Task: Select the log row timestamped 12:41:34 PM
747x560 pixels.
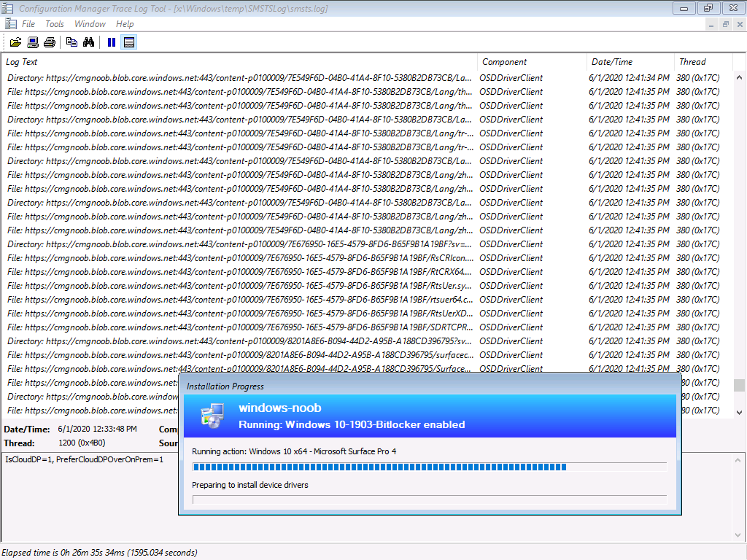Action: [x=367, y=77]
